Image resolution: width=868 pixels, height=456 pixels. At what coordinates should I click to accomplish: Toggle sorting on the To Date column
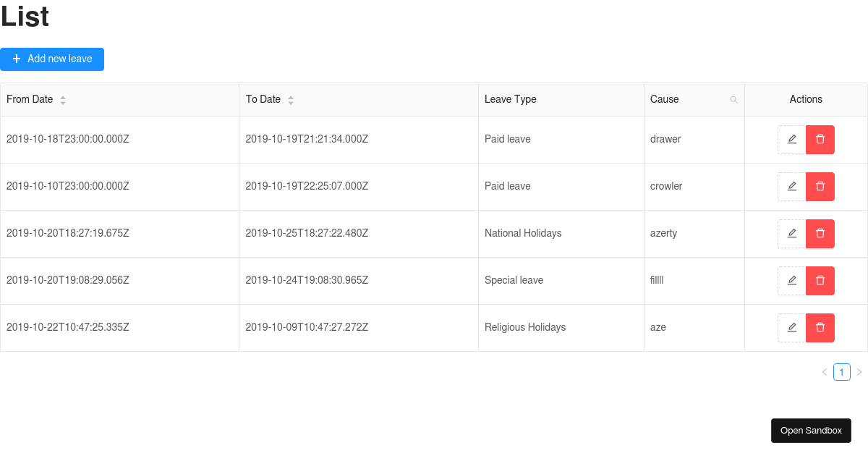[291, 99]
